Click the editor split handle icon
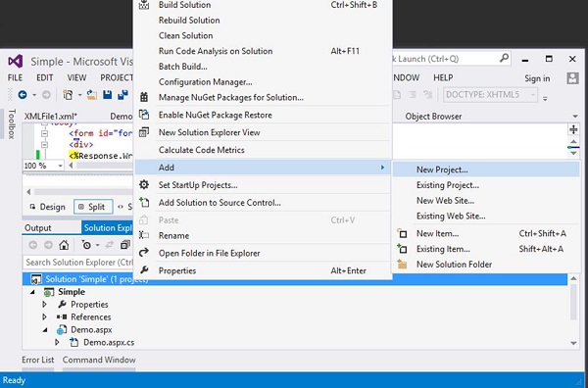This screenshot has width=588, height=388. [573, 129]
